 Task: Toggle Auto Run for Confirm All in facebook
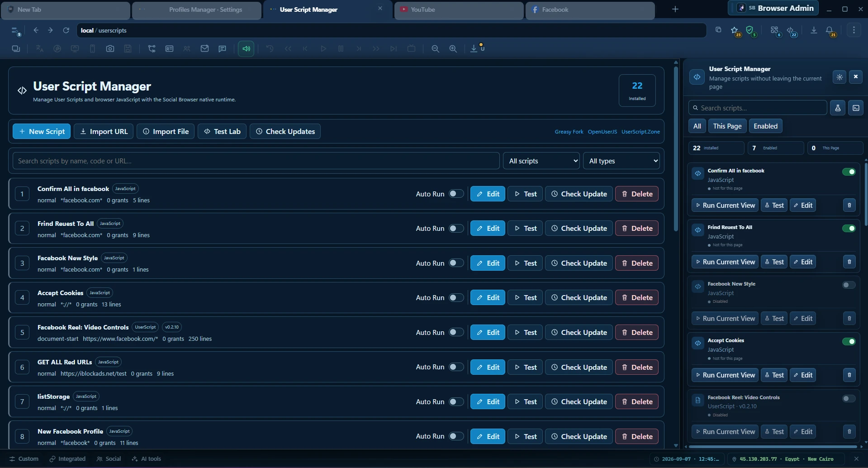tap(456, 194)
